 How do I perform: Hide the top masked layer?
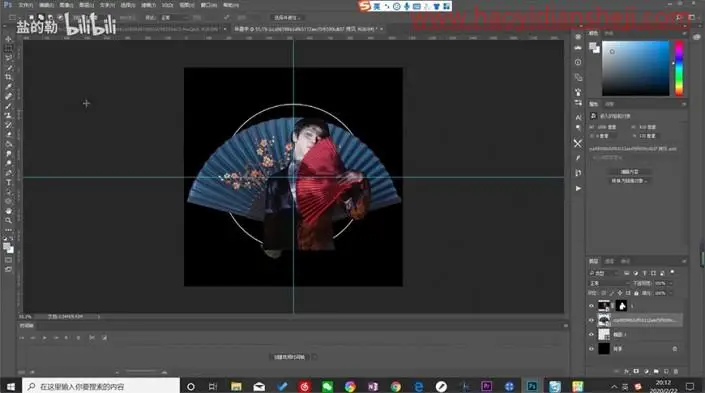click(x=591, y=306)
